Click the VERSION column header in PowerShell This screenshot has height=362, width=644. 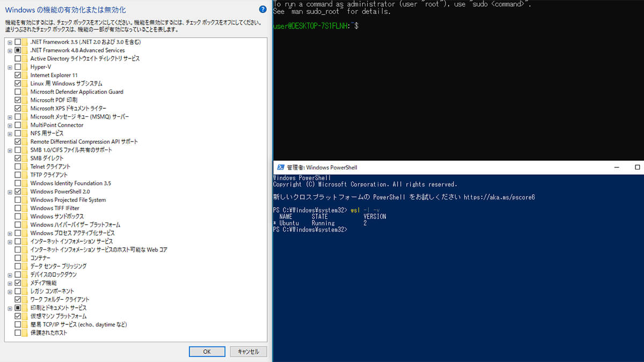pyautogui.click(x=375, y=217)
